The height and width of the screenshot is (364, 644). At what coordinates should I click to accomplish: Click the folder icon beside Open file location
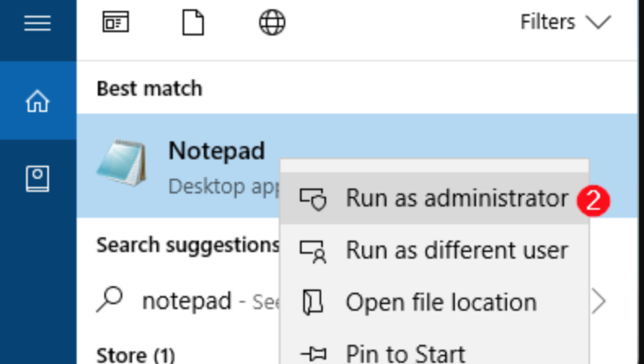pos(313,303)
